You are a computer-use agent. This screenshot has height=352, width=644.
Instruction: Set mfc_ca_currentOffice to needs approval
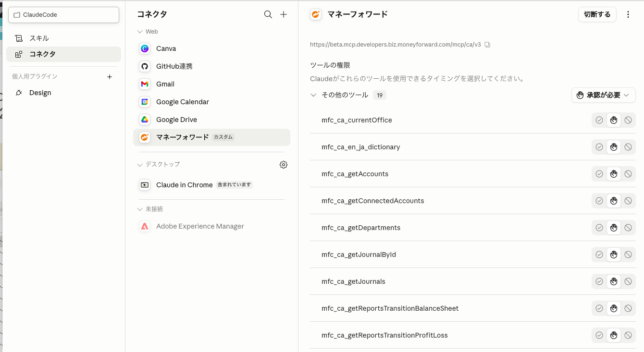[x=614, y=120]
